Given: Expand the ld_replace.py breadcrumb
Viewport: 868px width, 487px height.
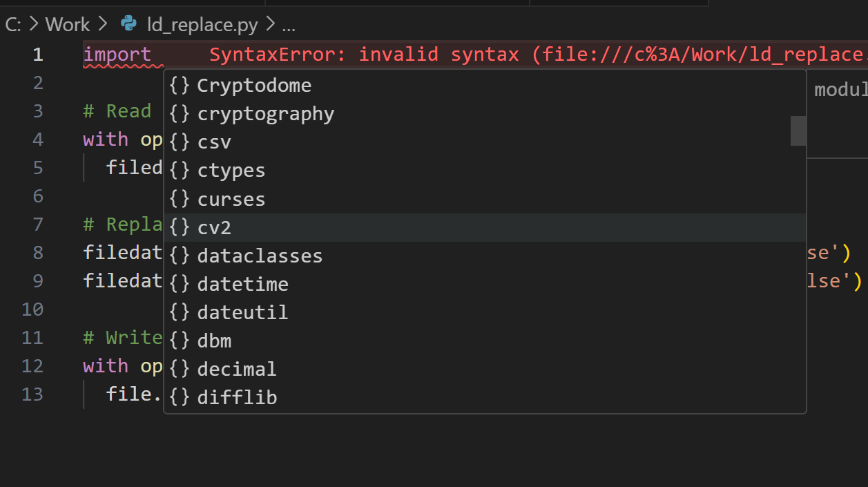Looking at the screenshot, I should 202,25.
